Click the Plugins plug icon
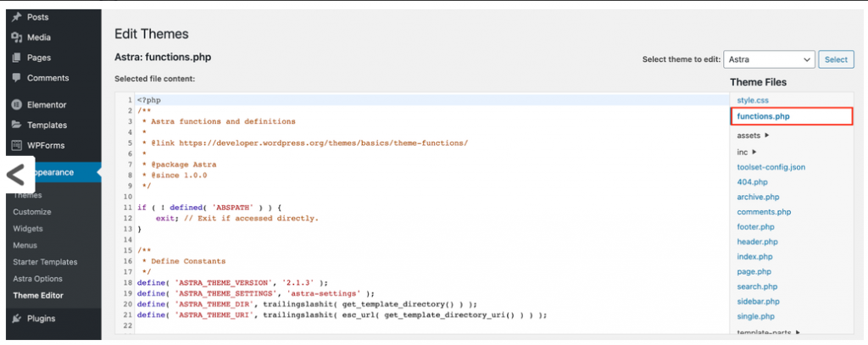Image resolution: width=868 pixels, height=345 pixels. 16,319
